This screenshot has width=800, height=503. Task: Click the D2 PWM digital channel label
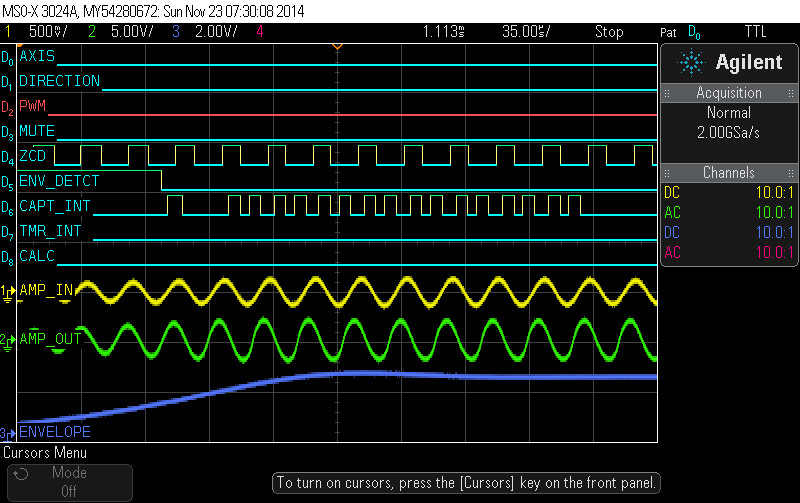pyautogui.click(x=33, y=106)
